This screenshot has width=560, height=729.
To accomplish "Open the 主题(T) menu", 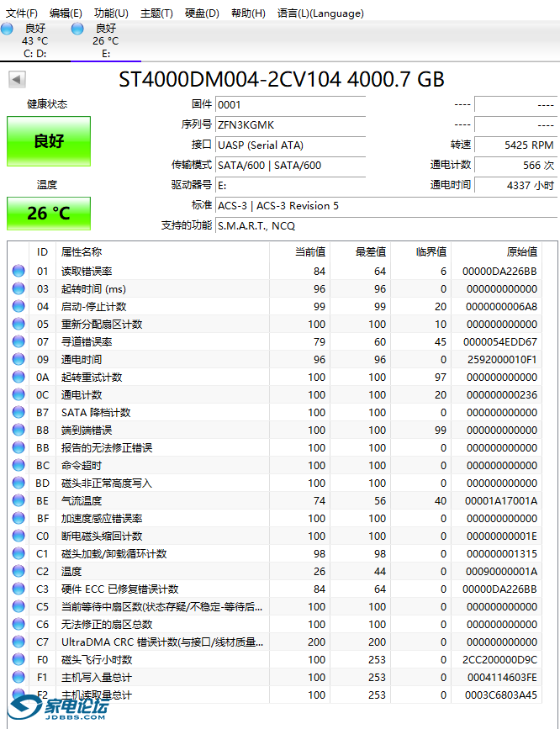I will [x=156, y=13].
